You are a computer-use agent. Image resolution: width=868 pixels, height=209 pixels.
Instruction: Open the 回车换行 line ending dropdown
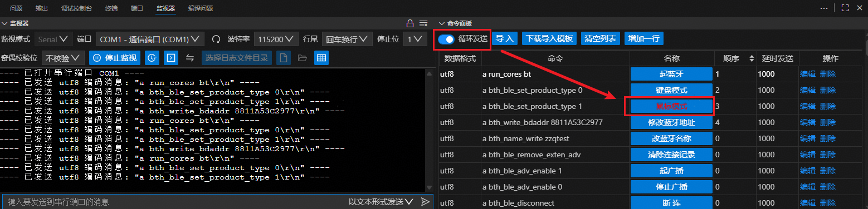pos(347,39)
